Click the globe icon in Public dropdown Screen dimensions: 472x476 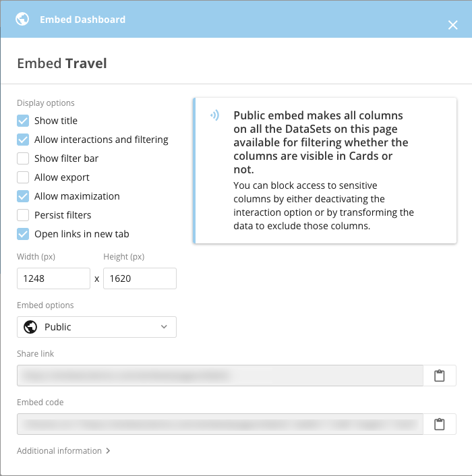pyautogui.click(x=30, y=327)
